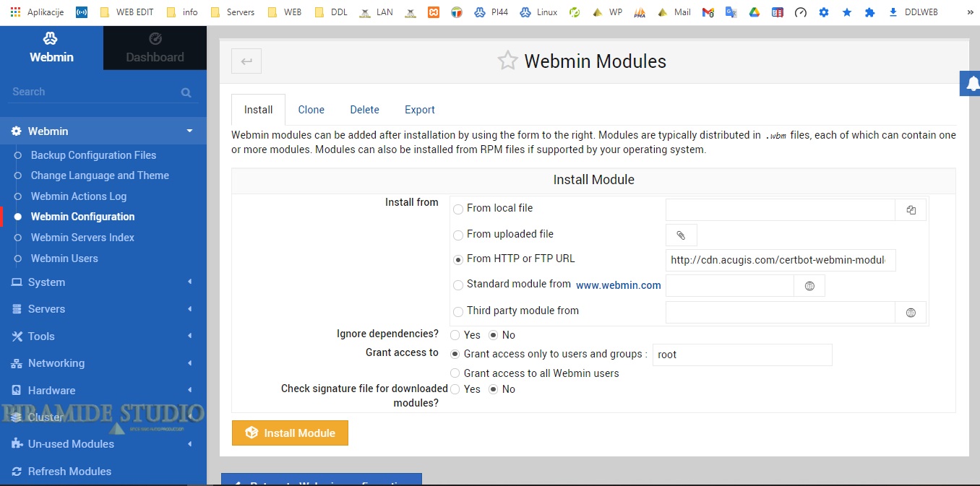Expand the System sidebar menu
The width and height of the screenshot is (980, 486).
pos(103,282)
